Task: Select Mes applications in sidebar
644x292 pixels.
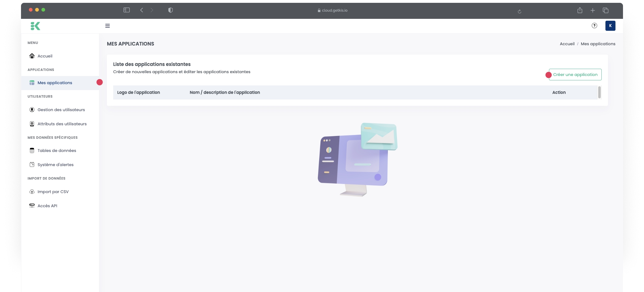Action: [55, 83]
